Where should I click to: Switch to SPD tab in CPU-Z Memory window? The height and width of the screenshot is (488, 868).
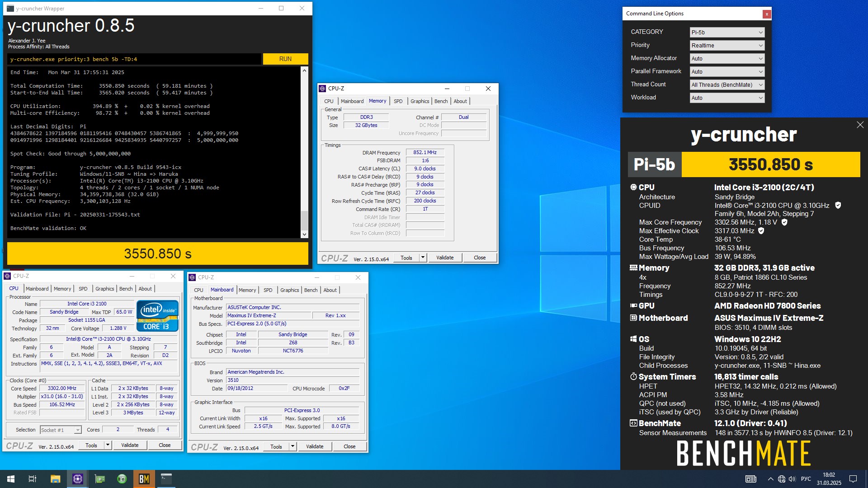pos(398,101)
